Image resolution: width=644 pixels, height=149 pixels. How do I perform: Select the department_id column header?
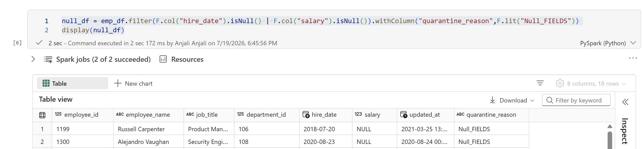pyautogui.click(x=267, y=115)
